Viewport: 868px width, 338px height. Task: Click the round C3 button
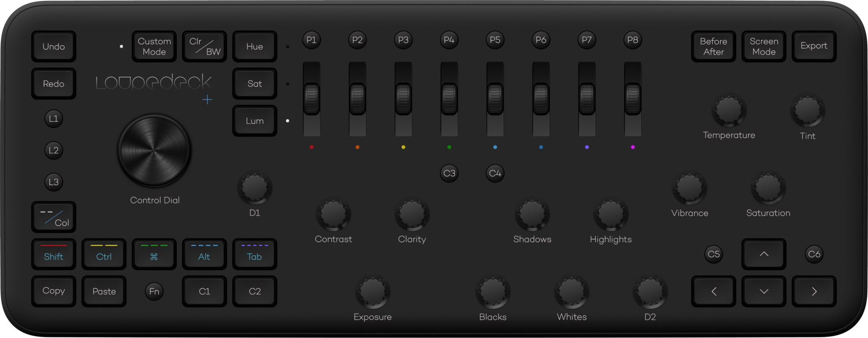[x=449, y=173]
